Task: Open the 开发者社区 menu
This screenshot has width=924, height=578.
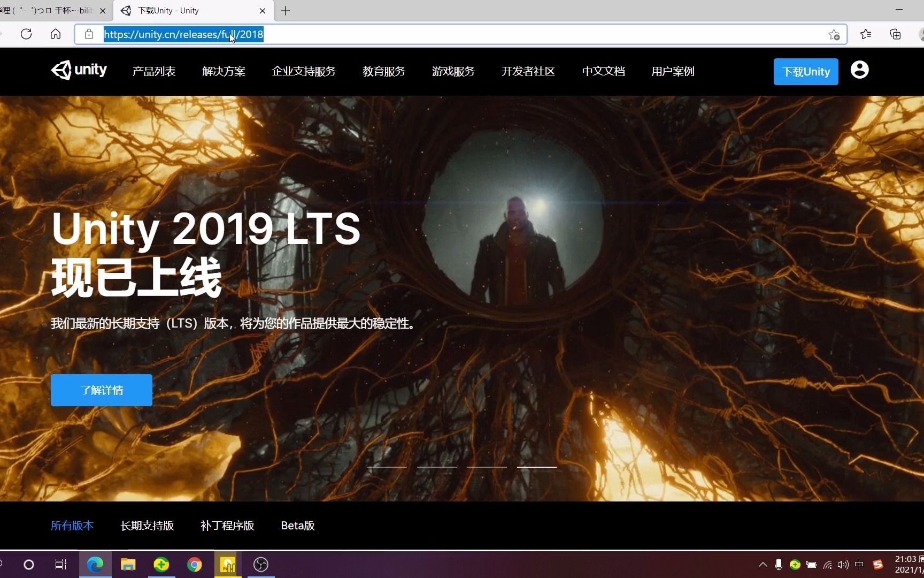Action: 528,71
